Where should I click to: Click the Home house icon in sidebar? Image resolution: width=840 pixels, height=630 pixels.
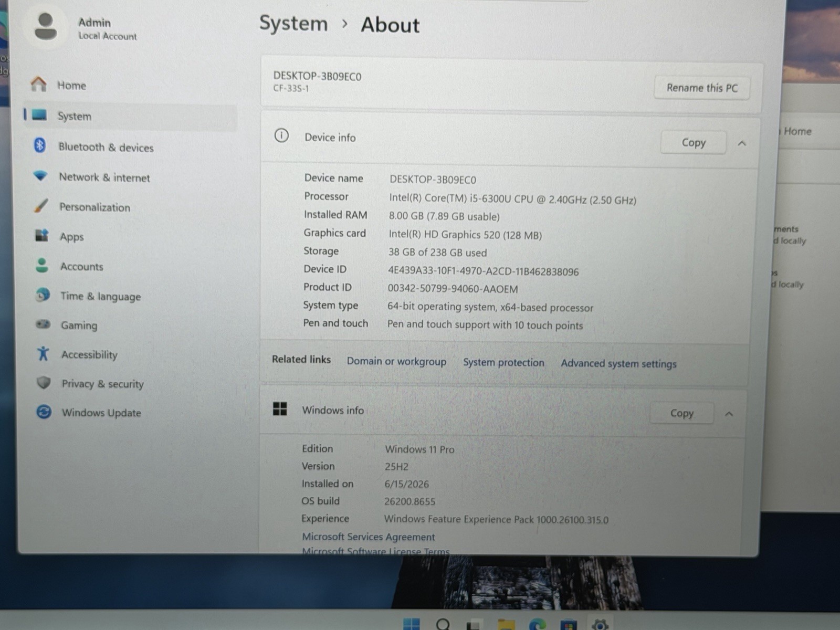[x=39, y=84]
